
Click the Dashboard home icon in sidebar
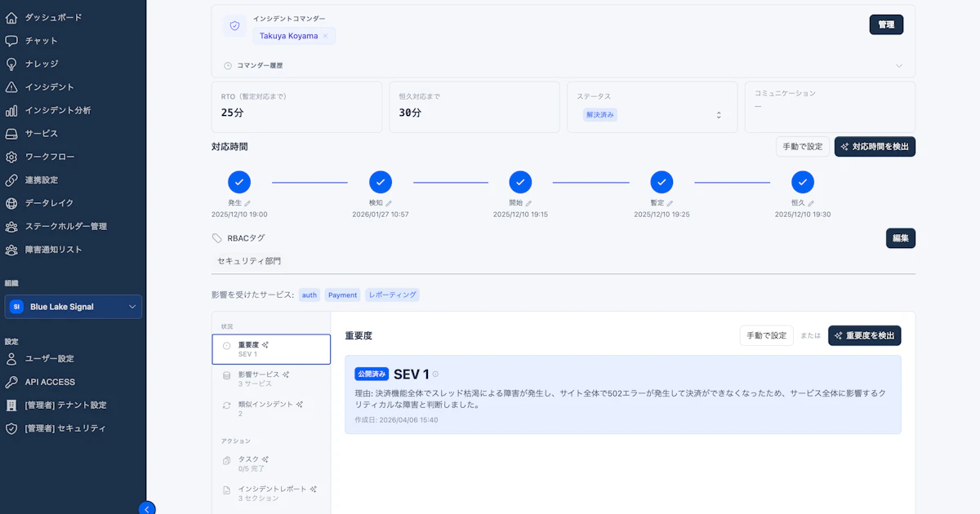(11, 17)
